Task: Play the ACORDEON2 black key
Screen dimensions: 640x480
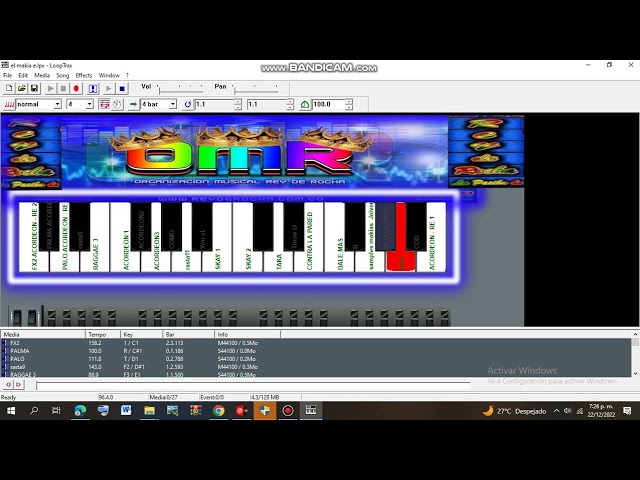Action: click(x=141, y=227)
